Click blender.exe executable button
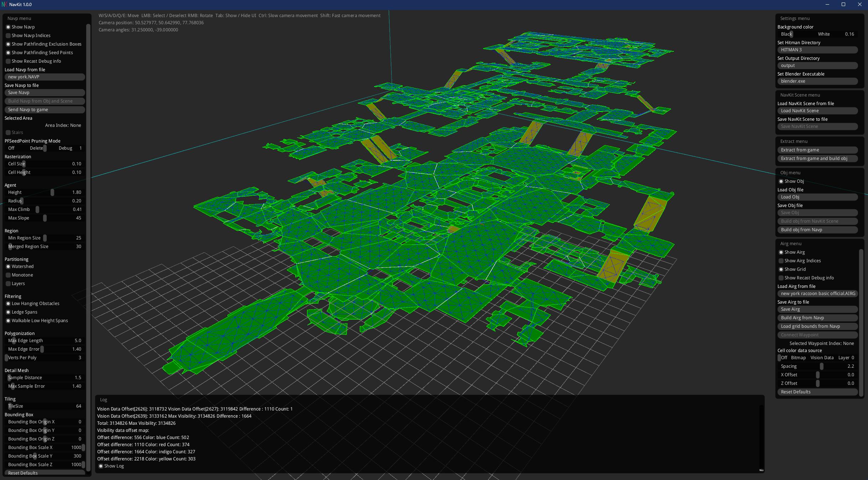 [817, 81]
